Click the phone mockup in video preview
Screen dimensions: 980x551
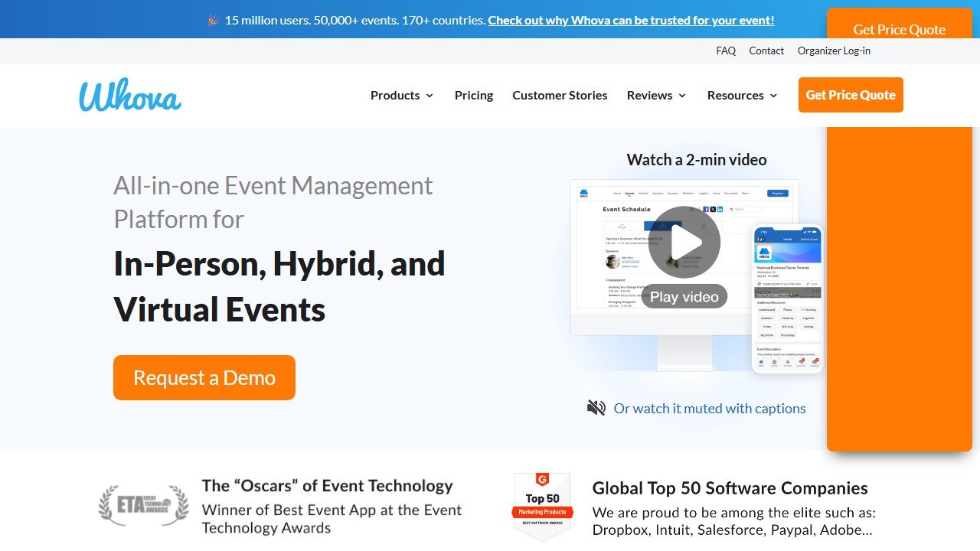(788, 299)
